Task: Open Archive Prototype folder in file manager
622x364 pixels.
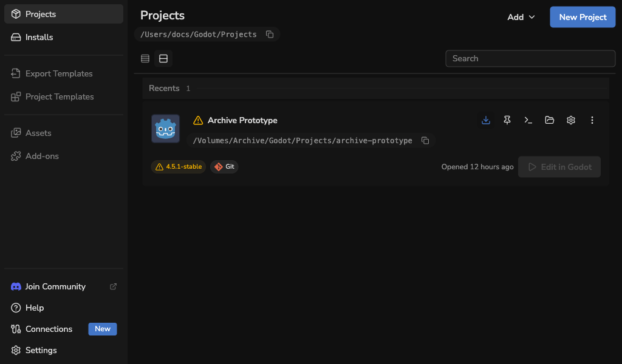Action: 549,120
